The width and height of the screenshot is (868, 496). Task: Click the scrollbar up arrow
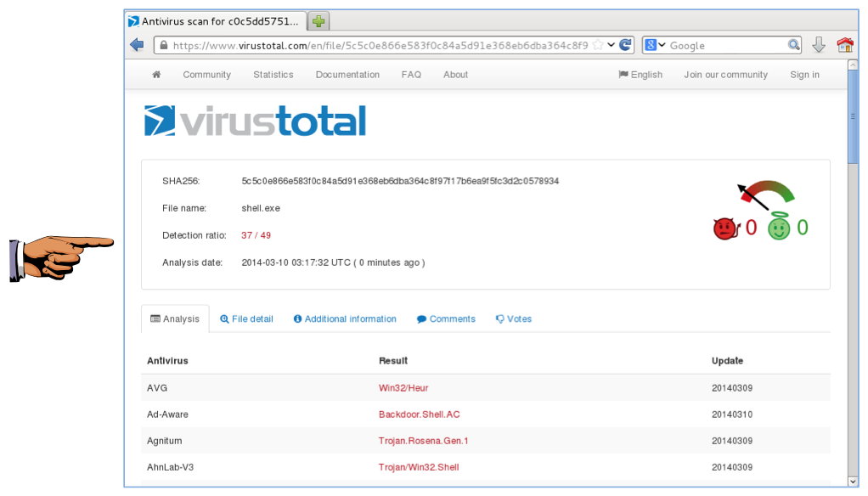coord(853,65)
